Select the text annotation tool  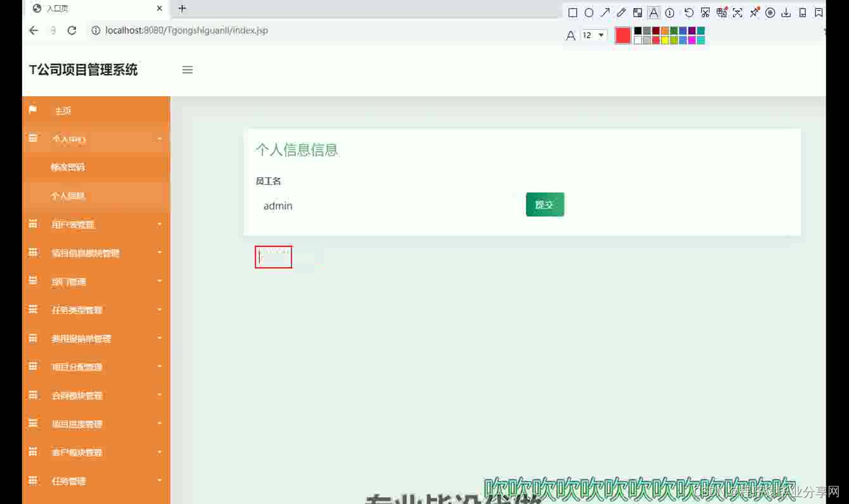click(654, 13)
